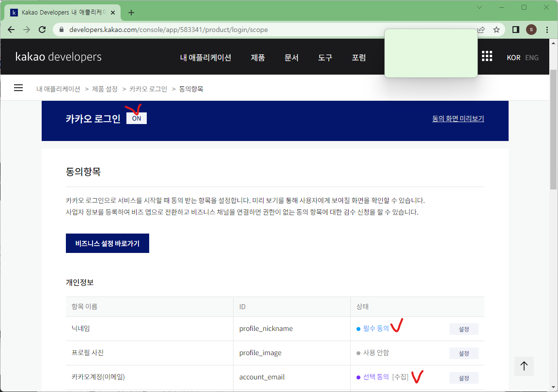558x392 pixels.
Task: Open the 내 애플리케이션 menu
Action: coord(206,57)
